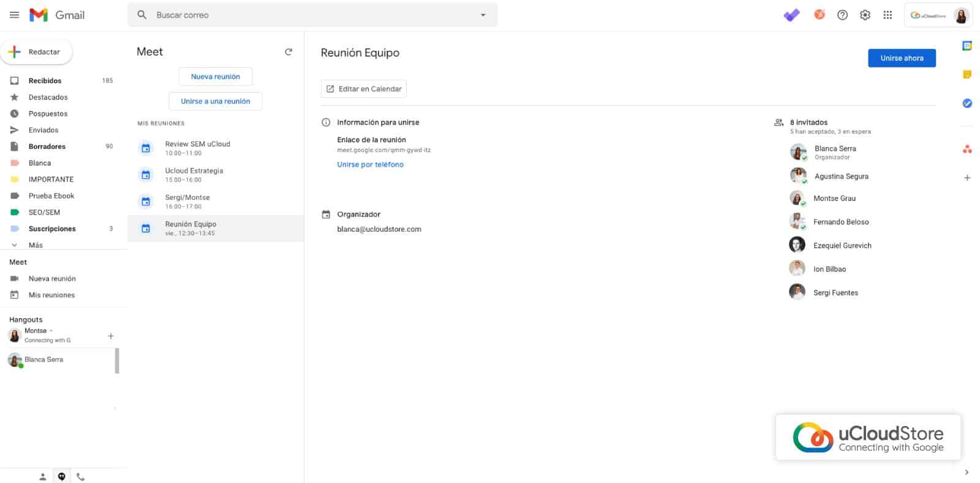This screenshot has height=483, width=980.
Task: Open the search options dropdown arrow
Action: pos(483,15)
